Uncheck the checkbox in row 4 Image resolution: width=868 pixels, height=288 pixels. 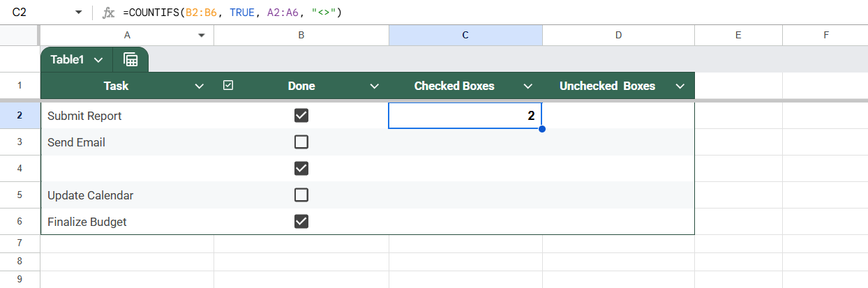click(301, 169)
